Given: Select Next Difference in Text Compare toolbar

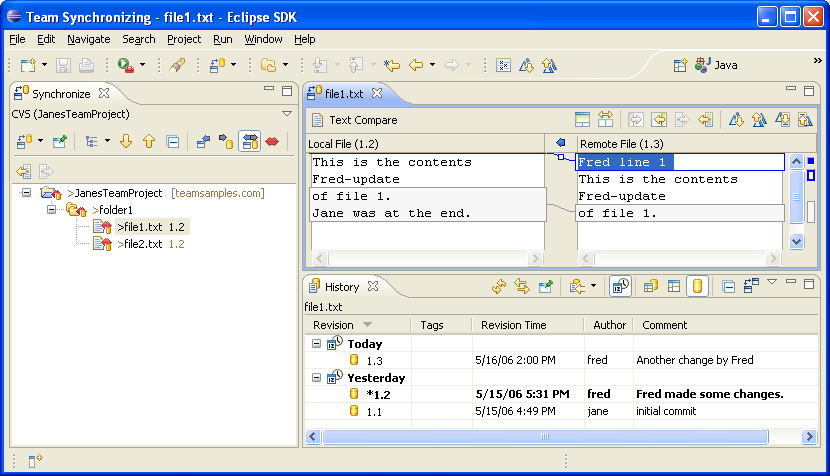Looking at the screenshot, I should pyautogui.click(x=736, y=120).
